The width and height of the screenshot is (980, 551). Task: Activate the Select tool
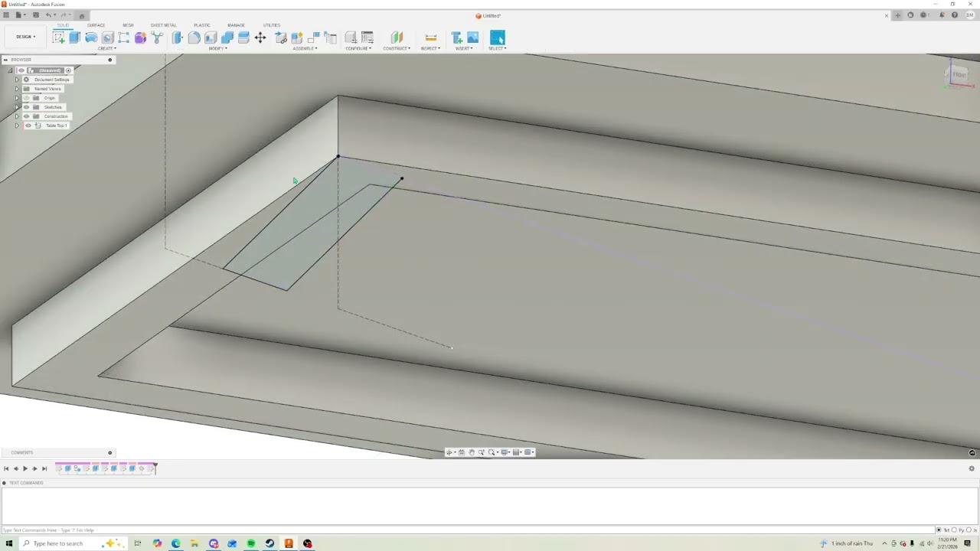[x=498, y=37]
